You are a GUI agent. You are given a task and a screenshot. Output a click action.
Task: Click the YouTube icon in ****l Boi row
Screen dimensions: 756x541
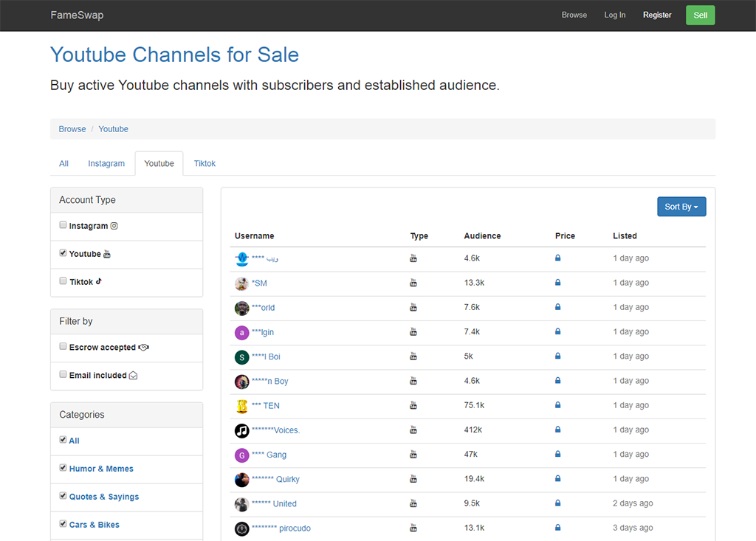[x=413, y=356]
